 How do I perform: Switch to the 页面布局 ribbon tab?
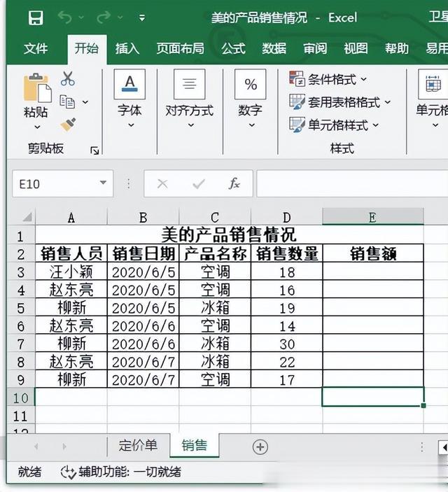point(180,48)
